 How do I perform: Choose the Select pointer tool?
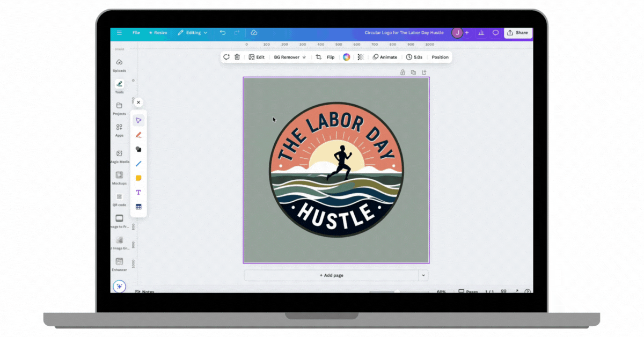(x=138, y=121)
